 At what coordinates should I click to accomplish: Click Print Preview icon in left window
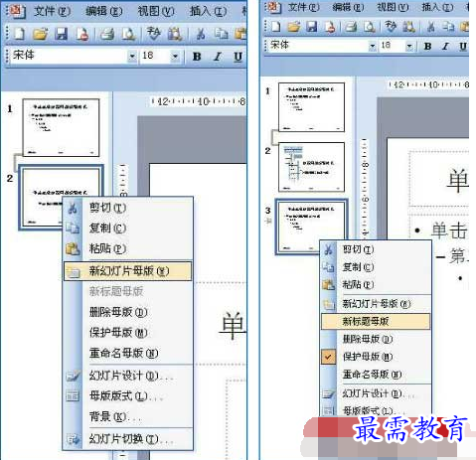pos(128,33)
